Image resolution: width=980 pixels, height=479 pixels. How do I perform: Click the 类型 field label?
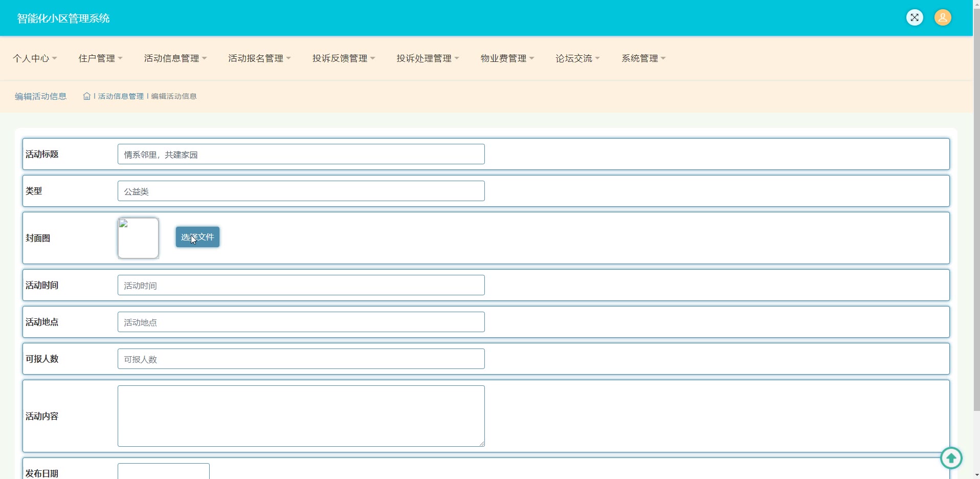pyautogui.click(x=34, y=191)
